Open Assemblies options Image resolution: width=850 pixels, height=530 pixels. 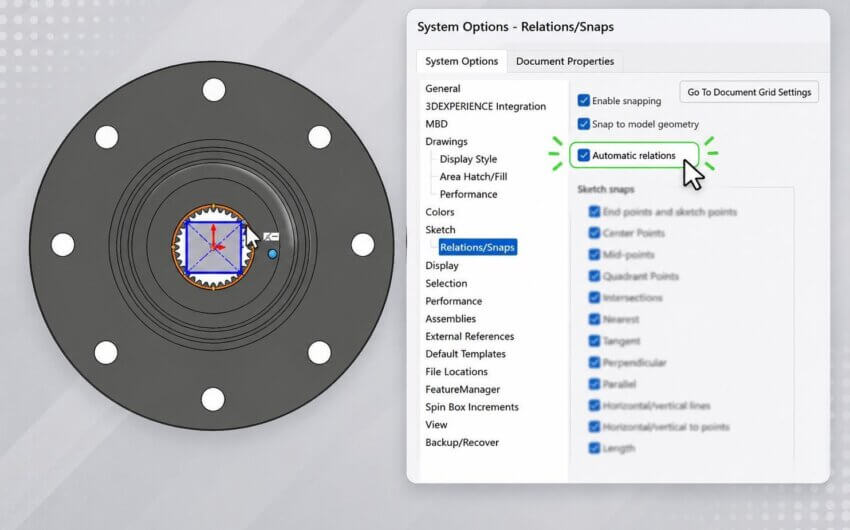(x=450, y=319)
